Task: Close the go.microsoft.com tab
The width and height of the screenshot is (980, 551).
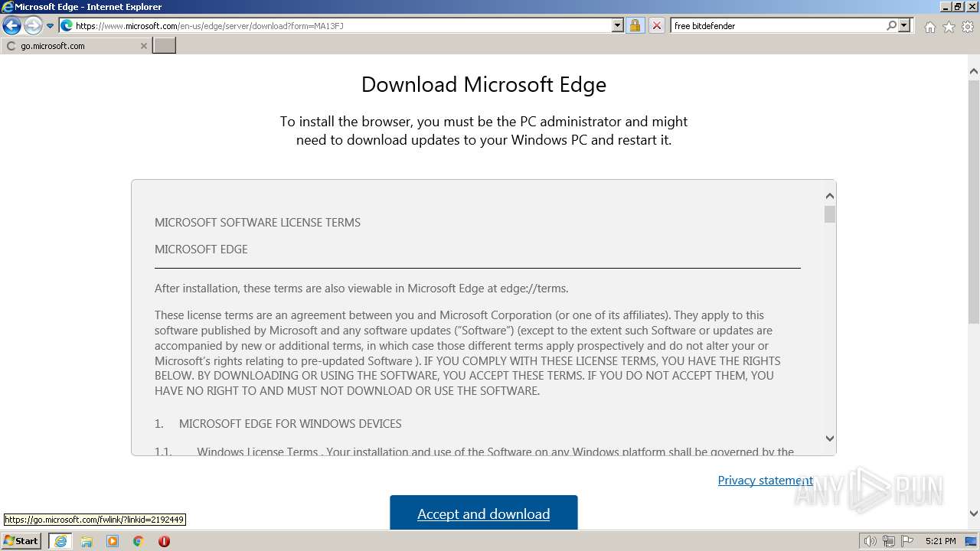Action: pyautogui.click(x=143, y=46)
